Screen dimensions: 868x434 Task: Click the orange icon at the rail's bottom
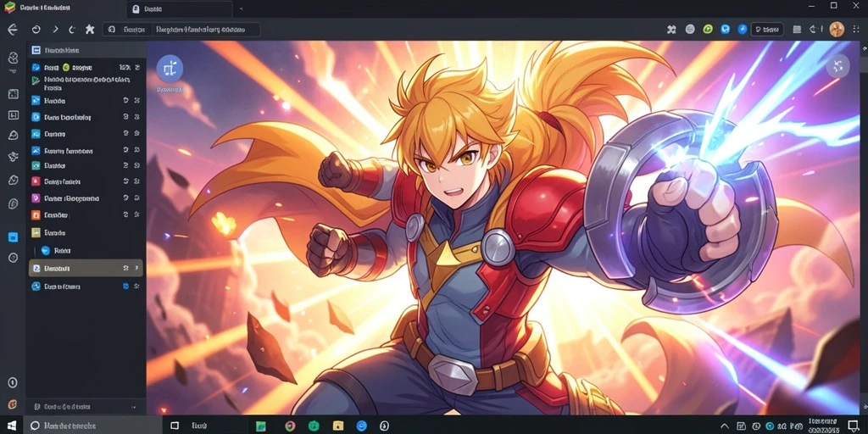pos(13,404)
